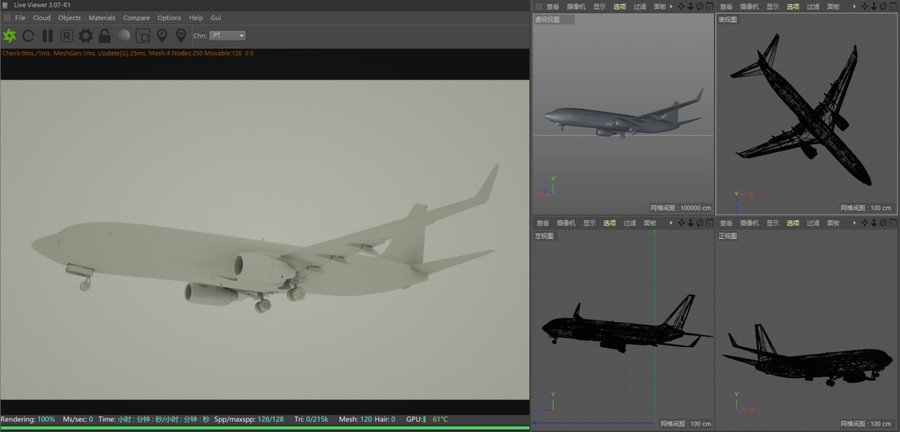The width and height of the screenshot is (900, 432).
Task: Click the 'Spp/maxspp: 128/128' status text
Action: 249,419
